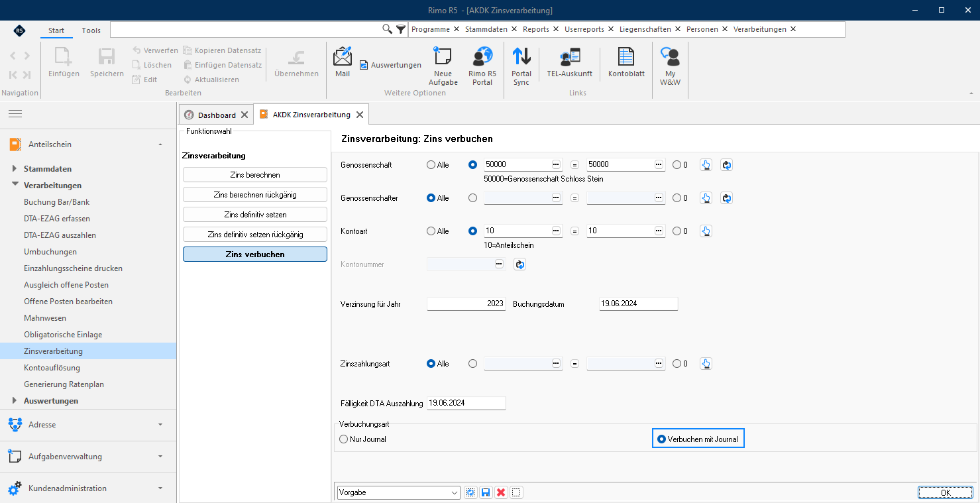Select Verbuchen mit Journal option
The width and height of the screenshot is (980, 503).
698,439
